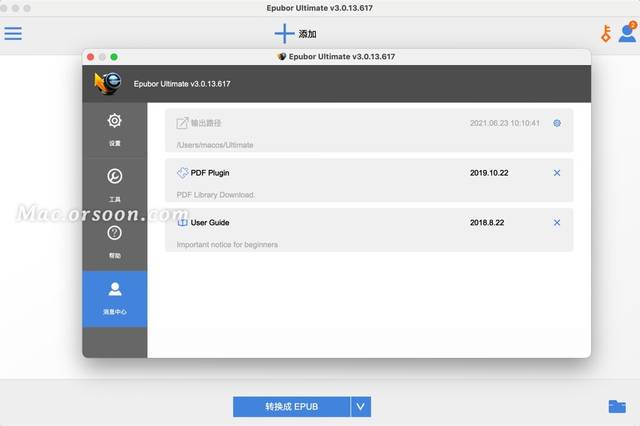Click the 2018.8.22 date
The height and width of the screenshot is (426, 640).
click(x=487, y=223)
